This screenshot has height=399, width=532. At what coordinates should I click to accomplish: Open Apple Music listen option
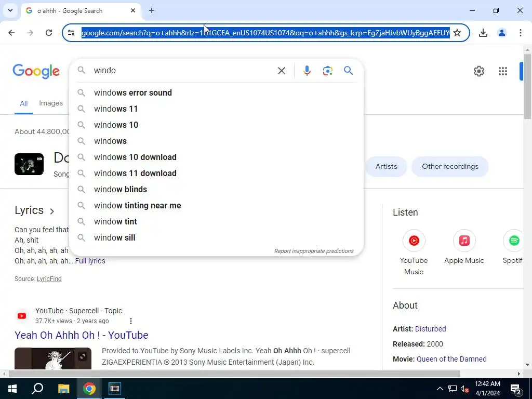(464, 247)
